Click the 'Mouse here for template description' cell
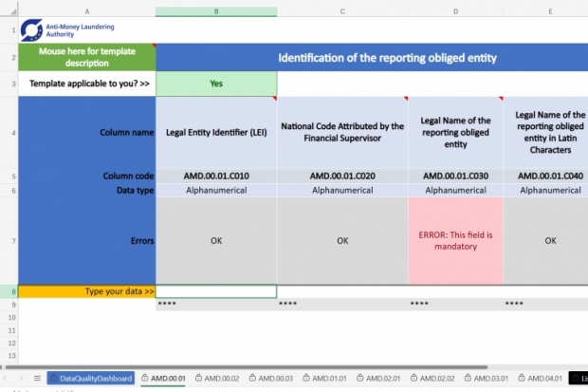588x392 pixels. [x=87, y=57]
